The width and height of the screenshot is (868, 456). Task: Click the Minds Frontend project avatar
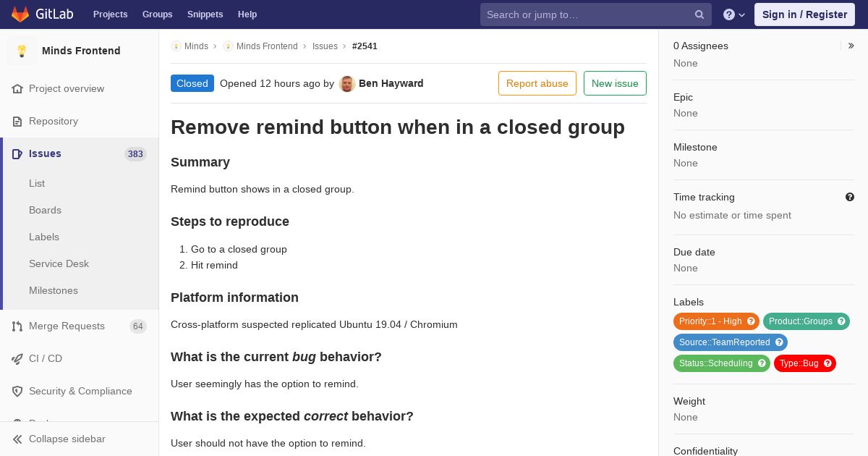[x=22, y=51]
